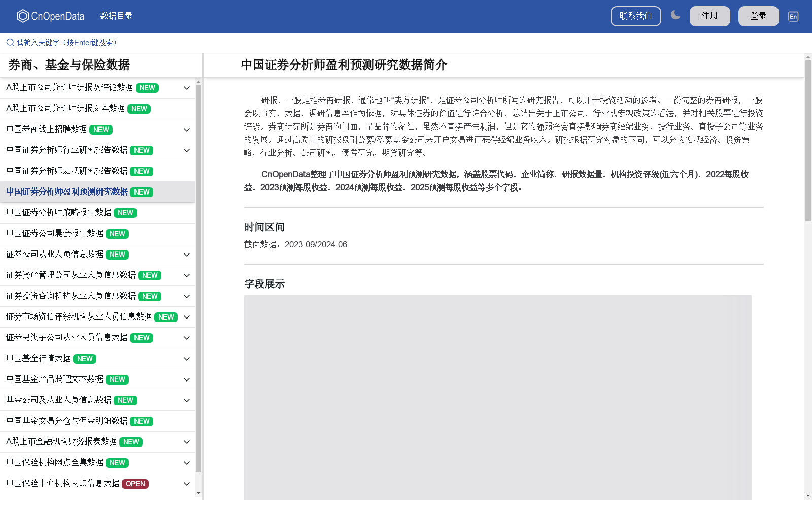Click sidebar scrollbar up arrow
This screenshot has width=812, height=508.
(x=198, y=82)
